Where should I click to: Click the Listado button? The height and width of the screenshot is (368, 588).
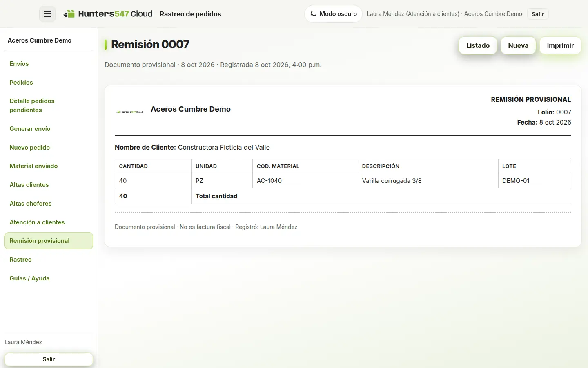click(x=478, y=45)
